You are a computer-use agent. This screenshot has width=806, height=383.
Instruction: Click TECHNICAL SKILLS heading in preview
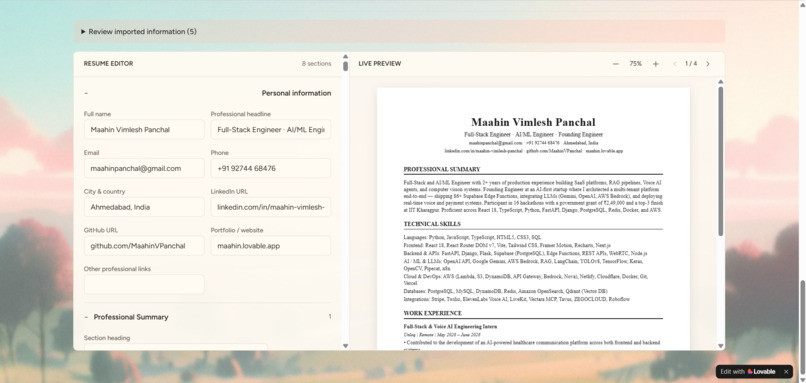pyautogui.click(x=432, y=224)
